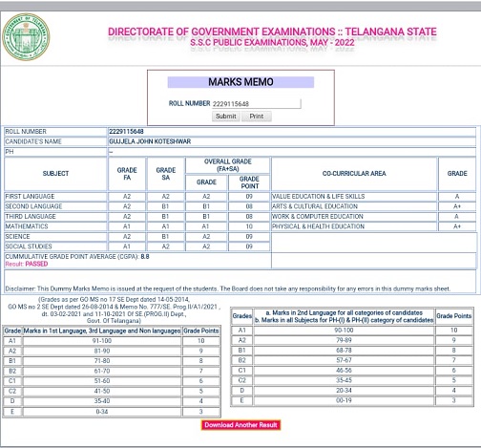Click Science SA grade B1
This screenshot has width=481, height=448.
point(165,237)
